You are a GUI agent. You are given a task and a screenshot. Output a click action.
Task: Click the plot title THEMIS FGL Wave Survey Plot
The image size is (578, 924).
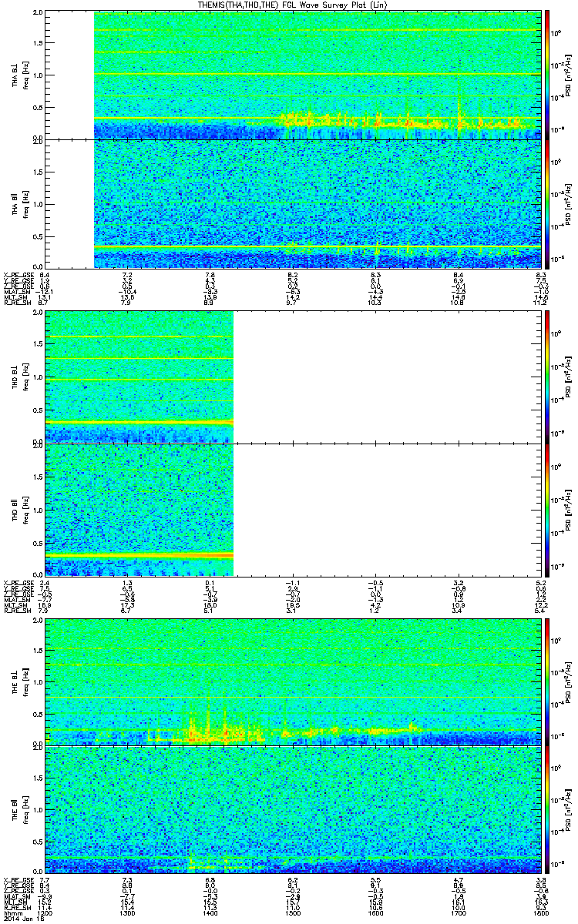tap(293, 5)
